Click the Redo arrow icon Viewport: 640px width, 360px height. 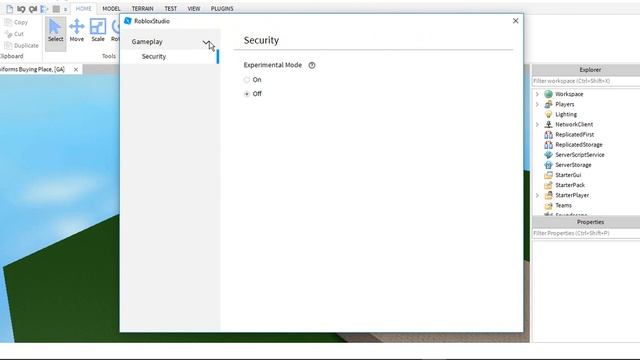pyautogui.click(x=33, y=9)
